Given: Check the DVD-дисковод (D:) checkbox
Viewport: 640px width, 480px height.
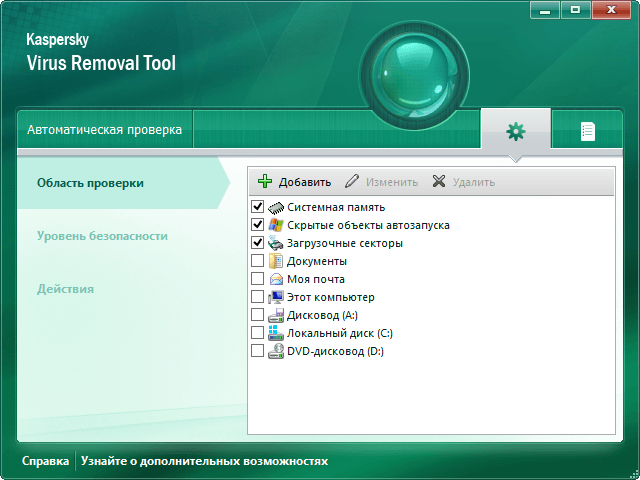Looking at the screenshot, I should [257, 350].
